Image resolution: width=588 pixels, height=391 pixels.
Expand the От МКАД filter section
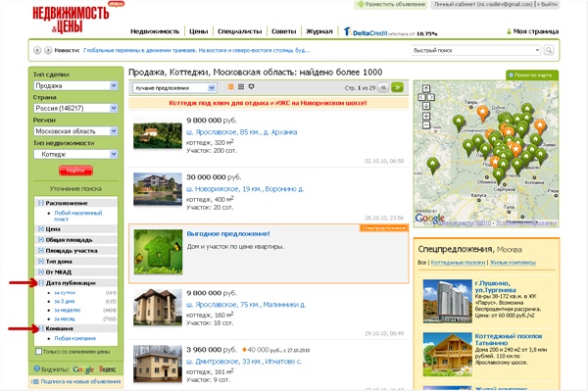click(x=41, y=271)
